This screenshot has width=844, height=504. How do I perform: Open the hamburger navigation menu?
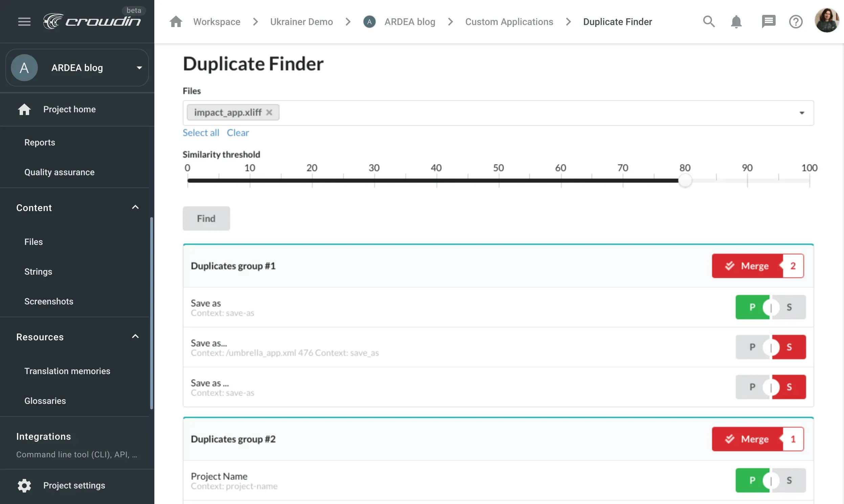24,21
